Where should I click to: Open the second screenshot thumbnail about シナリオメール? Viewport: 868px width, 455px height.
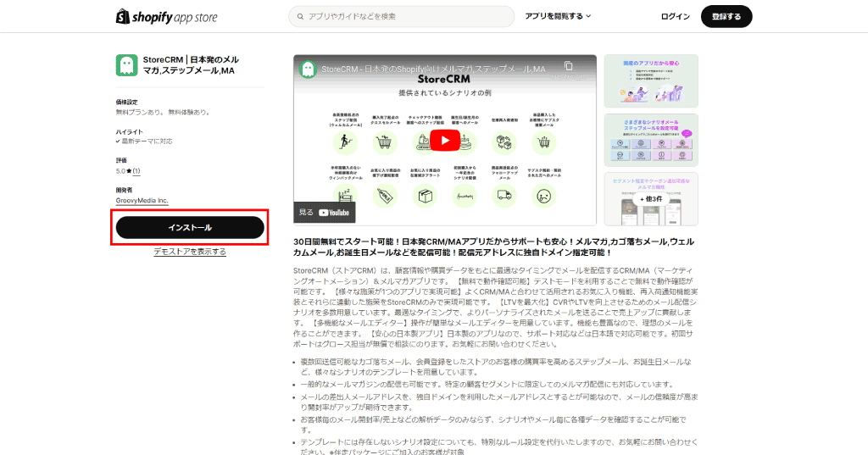click(x=650, y=140)
